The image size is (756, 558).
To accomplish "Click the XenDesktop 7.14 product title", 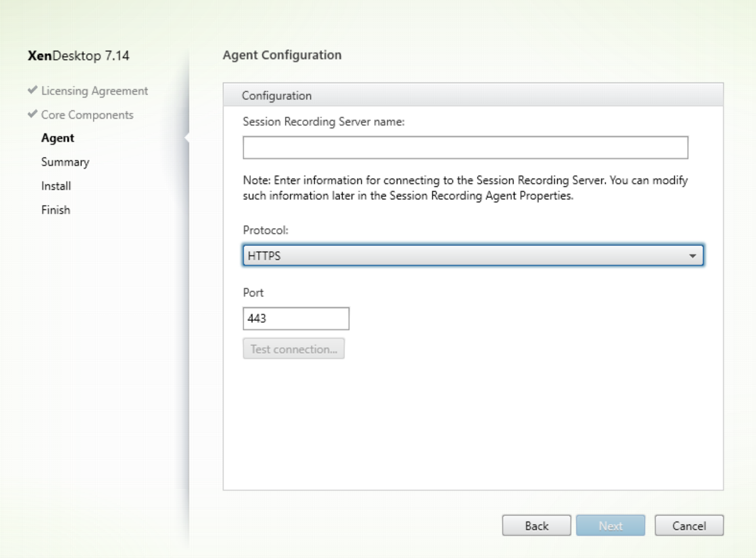I will 78,56.
